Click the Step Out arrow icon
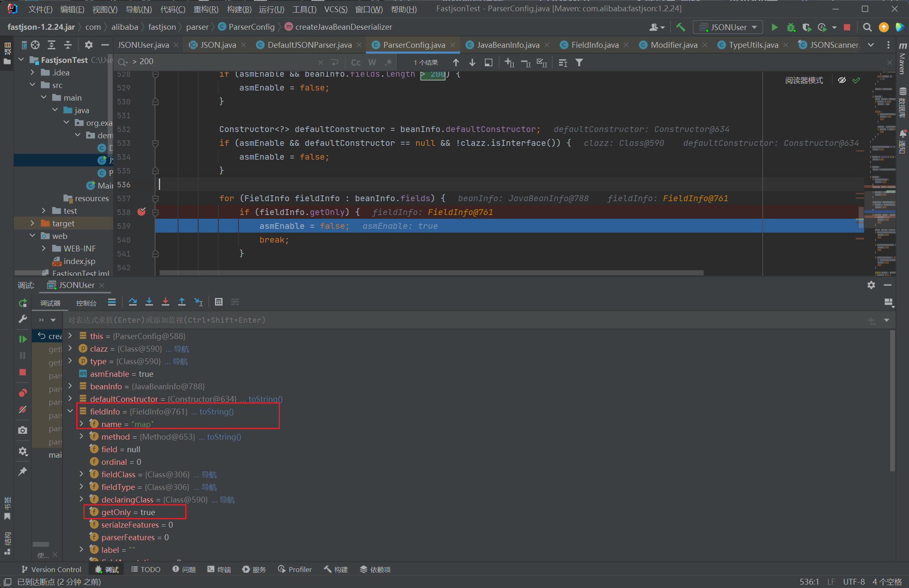Image resolution: width=909 pixels, height=588 pixels. [x=182, y=302]
